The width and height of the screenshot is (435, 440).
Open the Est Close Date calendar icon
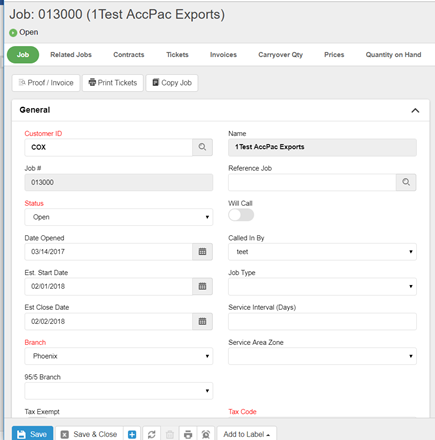coord(202,321)
